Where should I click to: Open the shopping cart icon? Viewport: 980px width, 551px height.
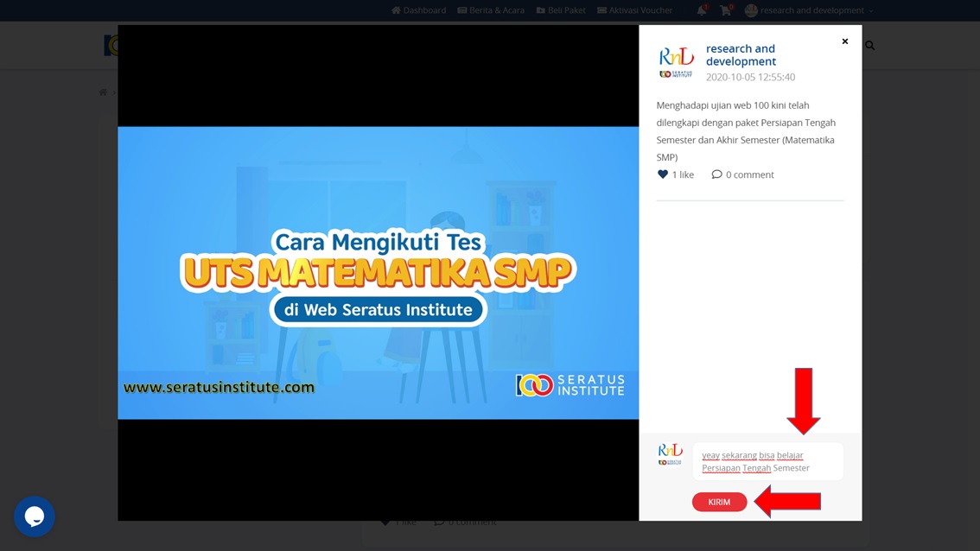[726, 10]
